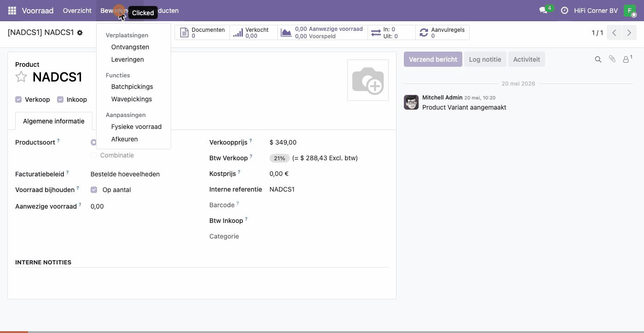Click Mitchell Admin's avatar in chatter

point(411,102)
